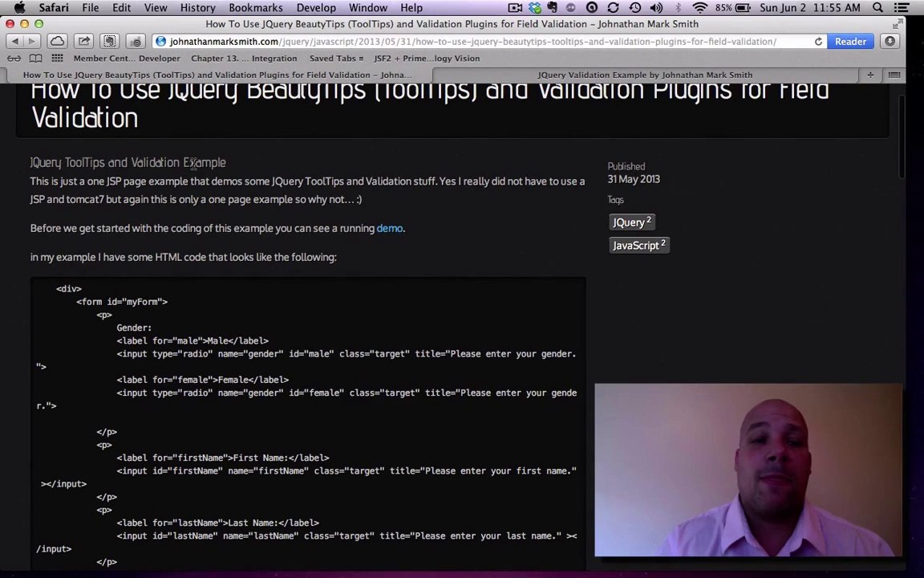Open Spotlight search magnifier

click(x=877, y=8)
